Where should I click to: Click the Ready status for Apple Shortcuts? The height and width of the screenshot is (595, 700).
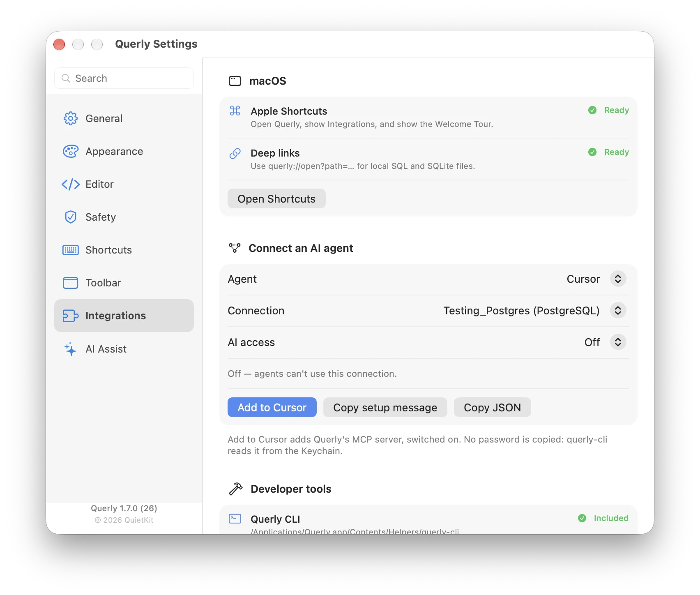coord(616,110)
